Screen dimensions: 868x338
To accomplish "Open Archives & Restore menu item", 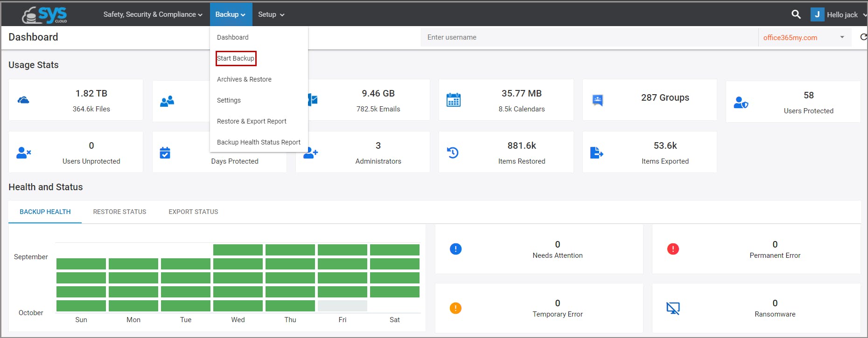I will pyautogui.click(x=244, y=79).
